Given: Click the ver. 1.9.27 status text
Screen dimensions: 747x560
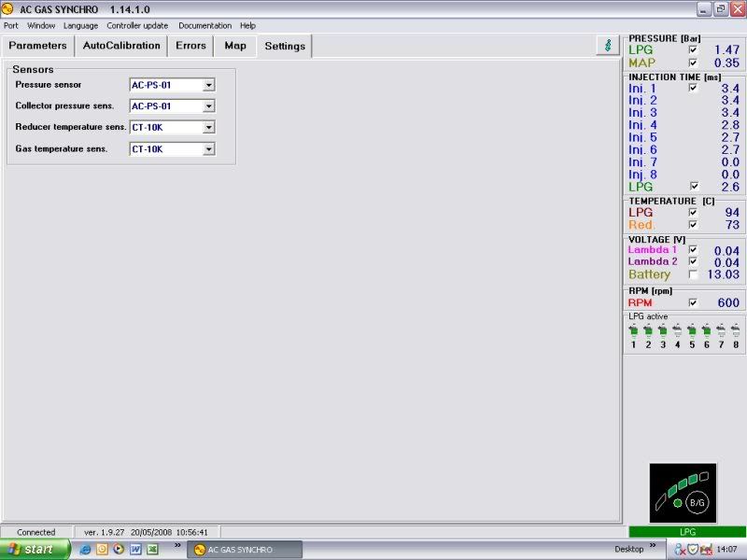Looking at the screenshot, I should tap(104, 532).
